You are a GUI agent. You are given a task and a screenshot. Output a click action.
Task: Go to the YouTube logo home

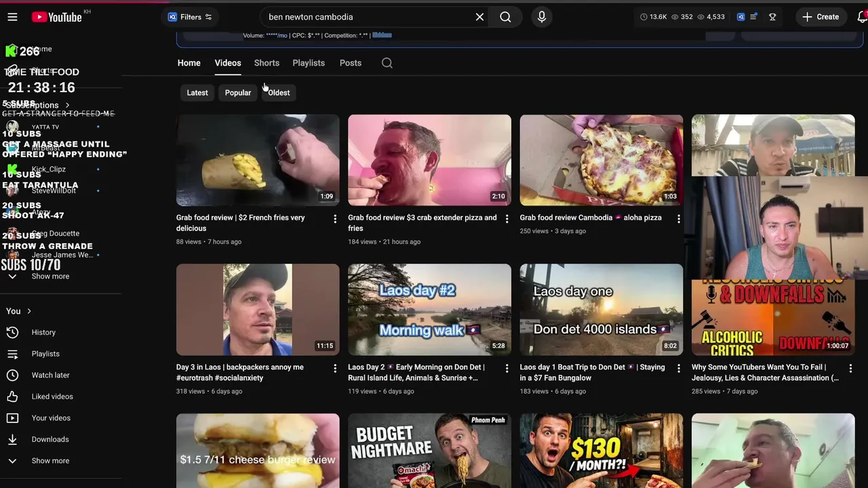57,17
